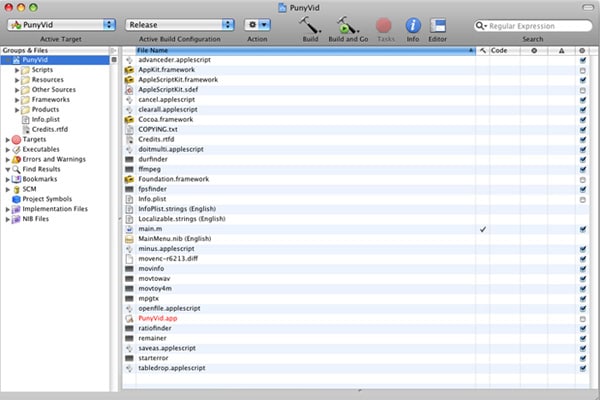The width and height of the screenshot is (600, 400).
Task: Select Info.plist in Groups & Files
Action: (46, 119)
